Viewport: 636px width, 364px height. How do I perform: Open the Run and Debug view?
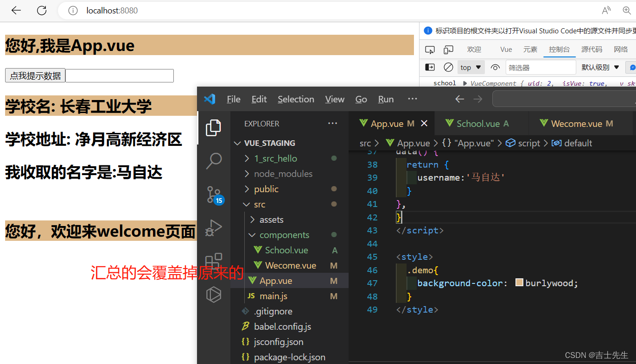point(214,227)
